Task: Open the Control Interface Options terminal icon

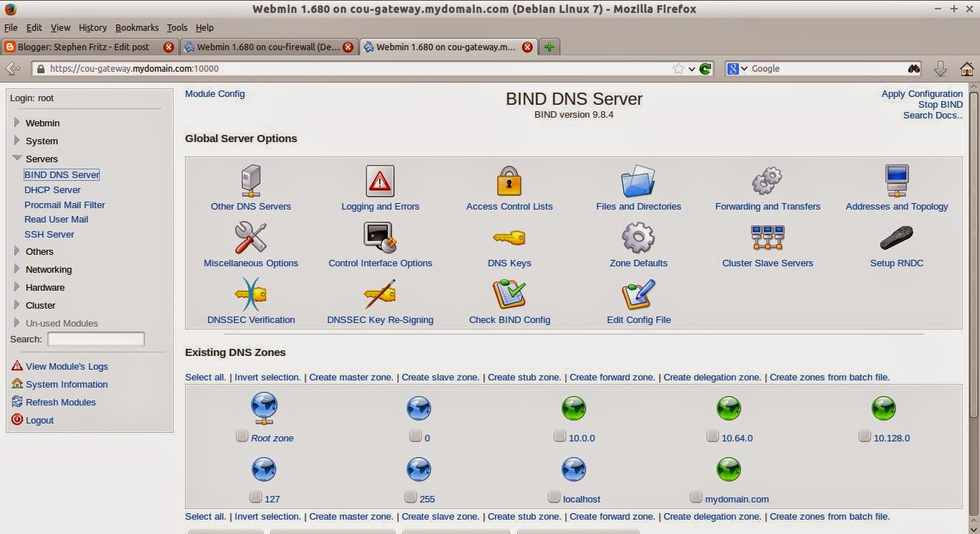Action: click(380, 238)
